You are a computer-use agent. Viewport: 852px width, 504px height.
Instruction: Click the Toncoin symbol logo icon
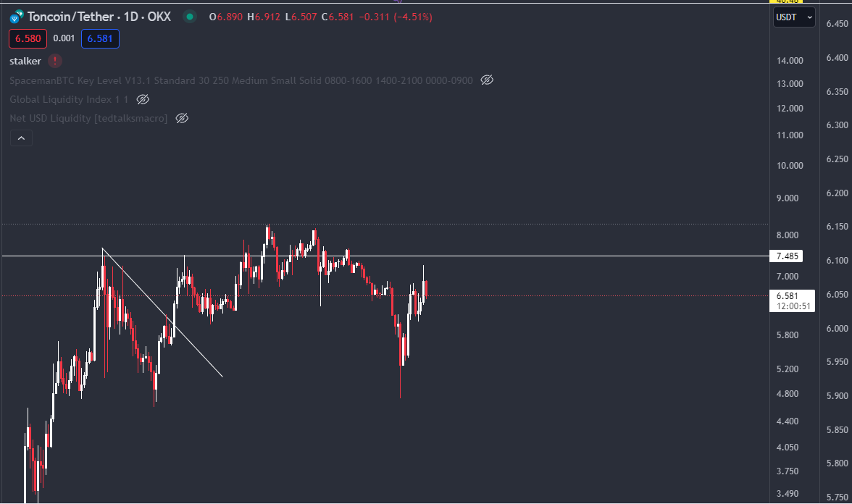(16, 16)
